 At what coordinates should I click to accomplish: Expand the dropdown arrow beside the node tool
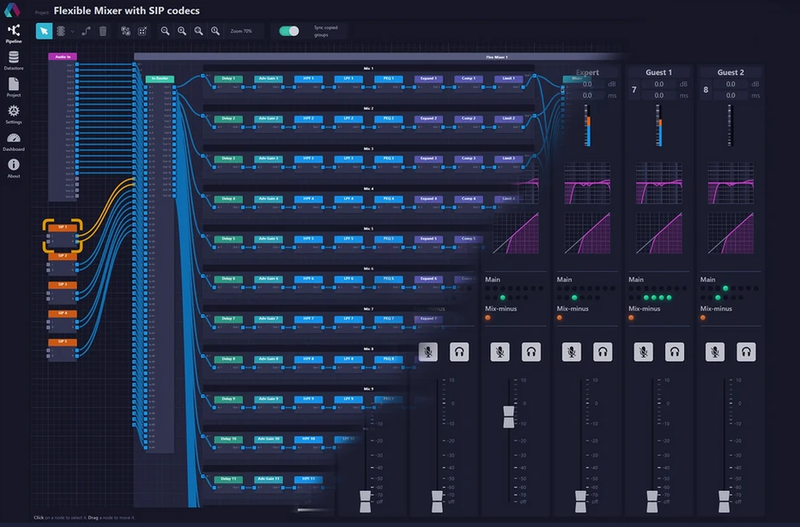pyautogui.click(x=73, y=31)
